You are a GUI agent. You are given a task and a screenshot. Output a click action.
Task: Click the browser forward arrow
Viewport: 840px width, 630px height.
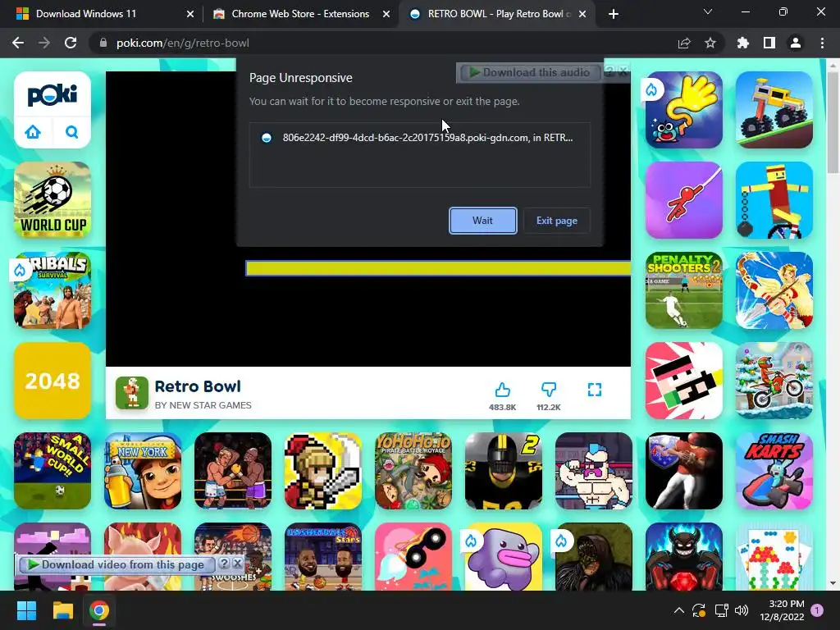44,43
